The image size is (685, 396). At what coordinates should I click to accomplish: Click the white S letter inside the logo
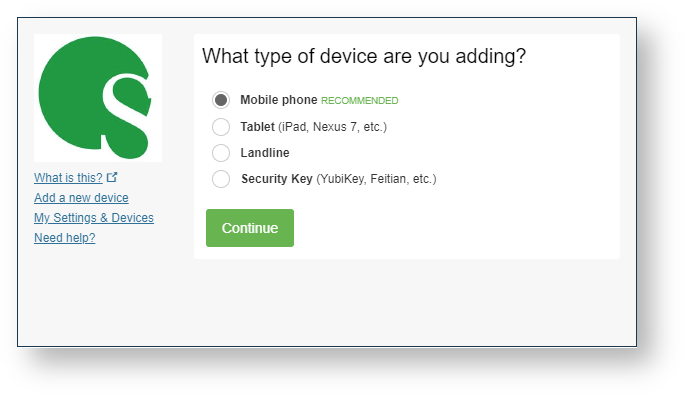[126, 115]
